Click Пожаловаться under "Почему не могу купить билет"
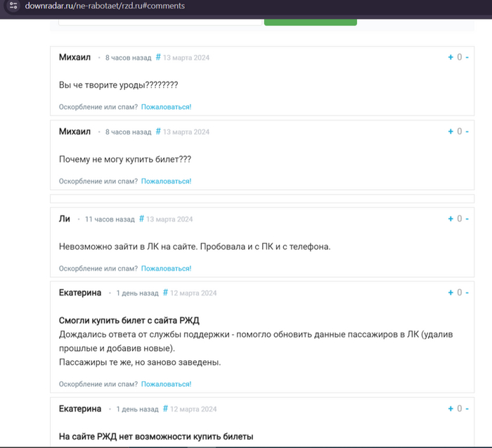The height and width of the screenshot is (448, 492). [x=166, y=181]
